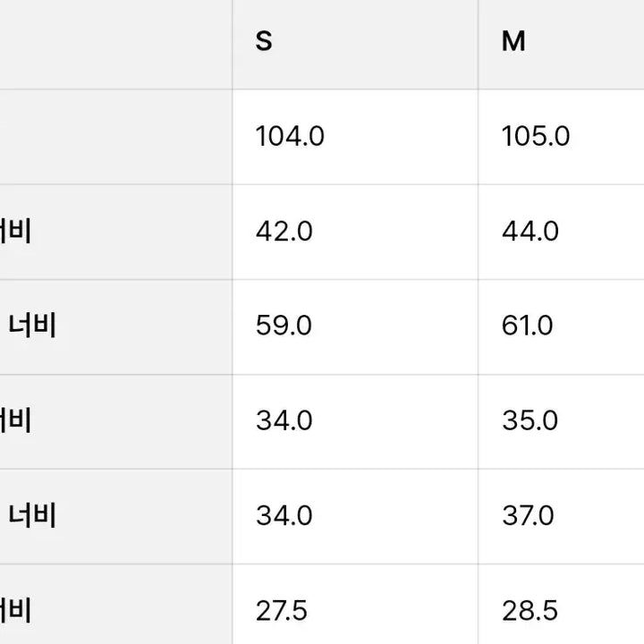Select the 너비 row label beside 59.0
Screen dimensions: 644x644
[33, 326]
